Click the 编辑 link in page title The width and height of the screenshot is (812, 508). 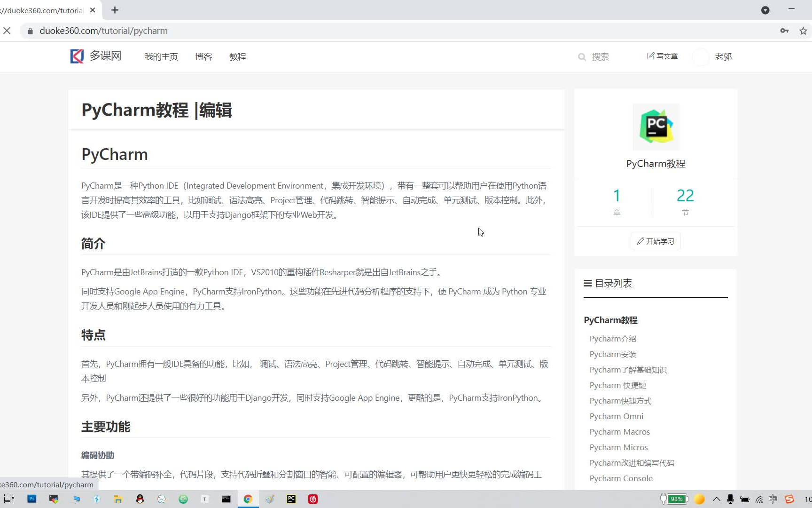tap(216, 111)
